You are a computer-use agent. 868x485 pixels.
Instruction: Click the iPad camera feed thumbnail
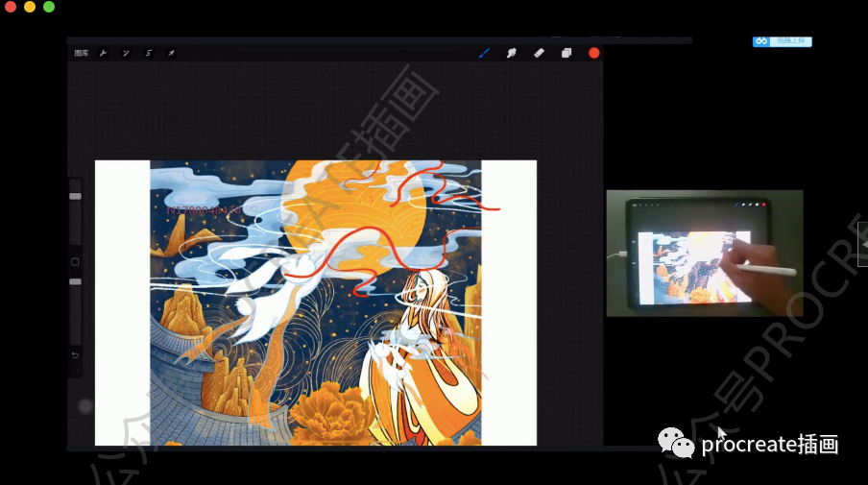pyautogui.click(x=704, y=253)
